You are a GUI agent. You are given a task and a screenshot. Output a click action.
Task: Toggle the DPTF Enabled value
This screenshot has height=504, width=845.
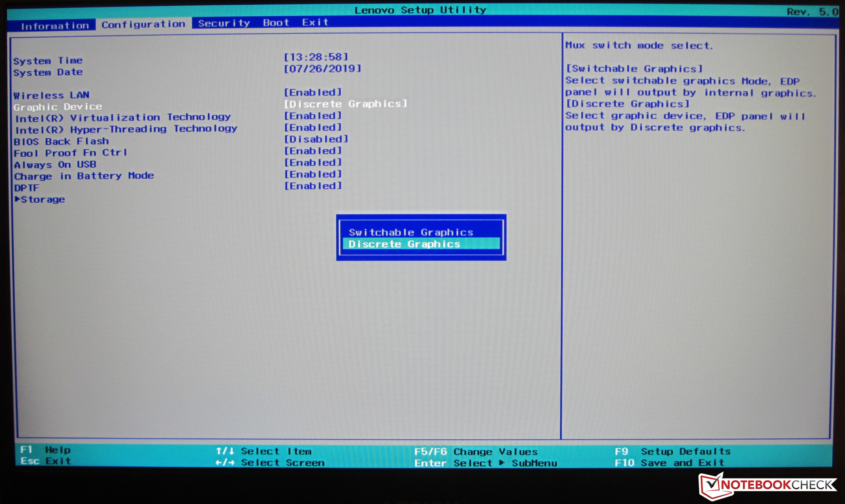click(312, 186)
